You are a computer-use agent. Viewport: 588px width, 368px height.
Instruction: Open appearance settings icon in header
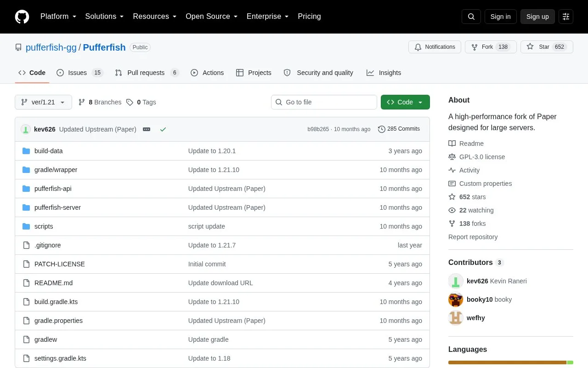(x=566, y=17)
